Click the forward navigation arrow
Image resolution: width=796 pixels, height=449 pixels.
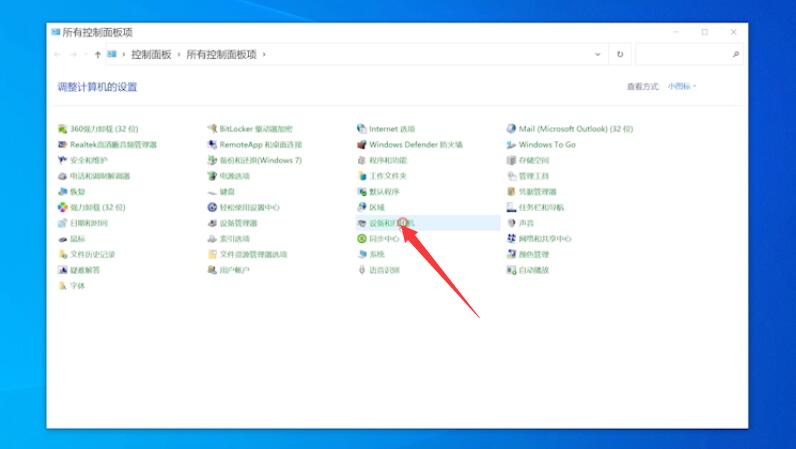coord(74,54)
